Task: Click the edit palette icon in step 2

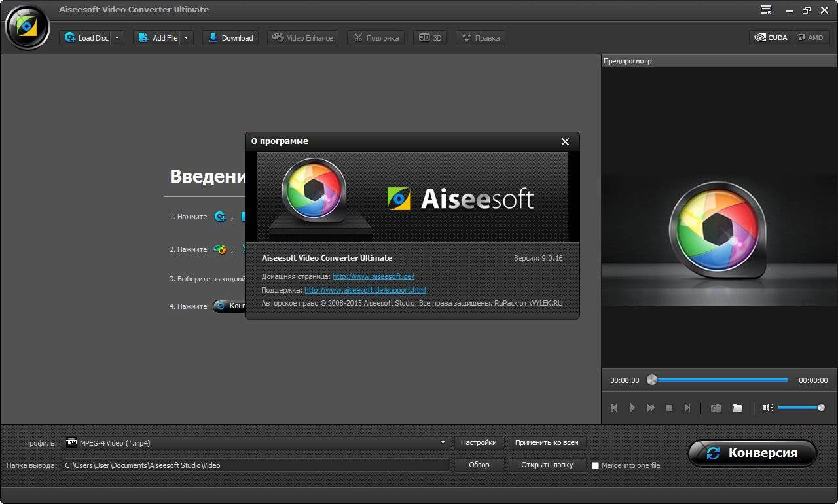Action: coord(220,249)
